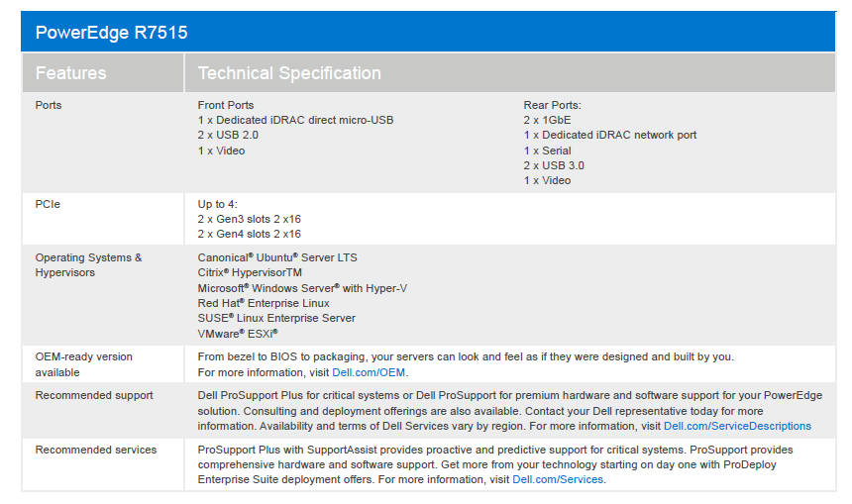852x504 pixels.
Task: Click the Rear Ports heading
Action: [552, 105]
